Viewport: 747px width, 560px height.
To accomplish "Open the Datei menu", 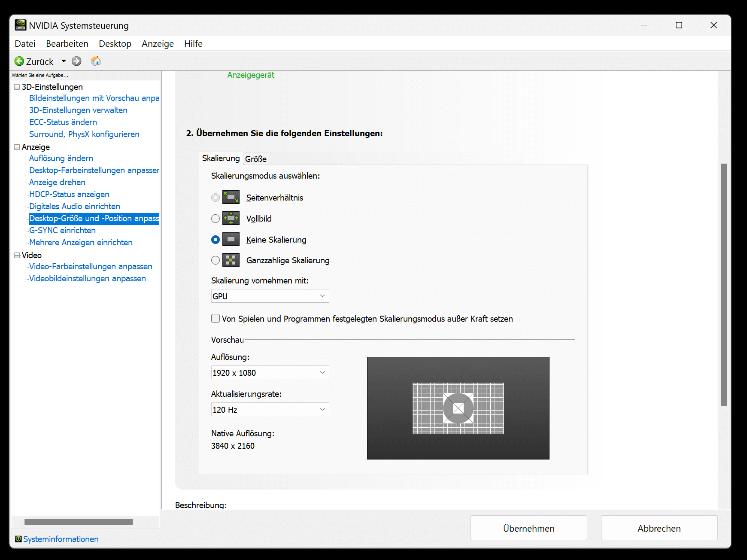I will (25, 44).
